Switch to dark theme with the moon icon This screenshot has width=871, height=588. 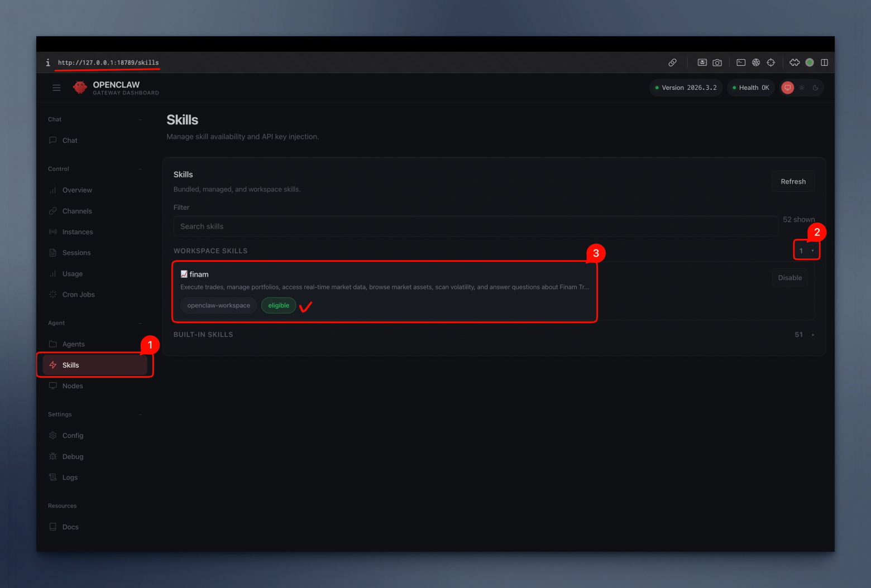(816, 88)
